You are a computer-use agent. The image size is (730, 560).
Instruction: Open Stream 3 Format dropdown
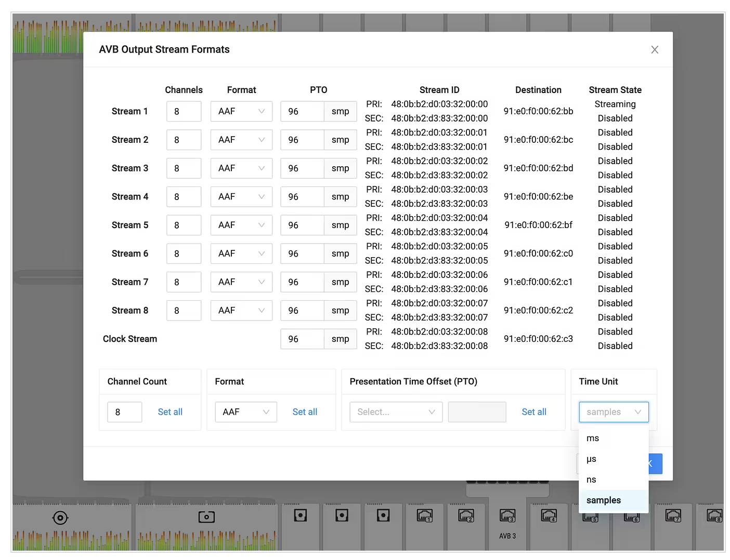pyautogui.click(x=241, y=168)
